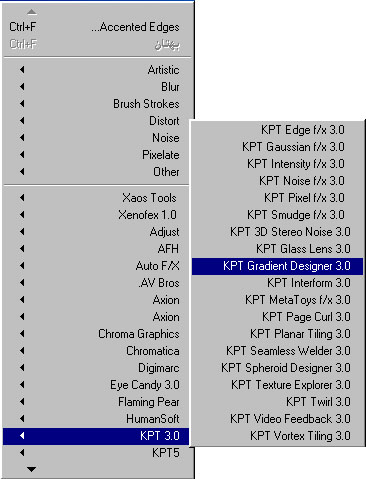Image resolution: width=366 pixels, height=479 pixels.
Task: Open the Eye Candy 3.0 submenu
Action: click(96, 385)
